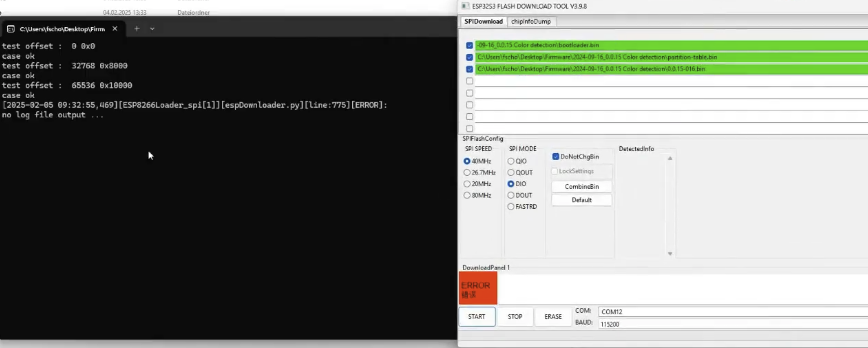
Task: Check the sixth empty file row checkbox
Action: (x=469, y=105)
